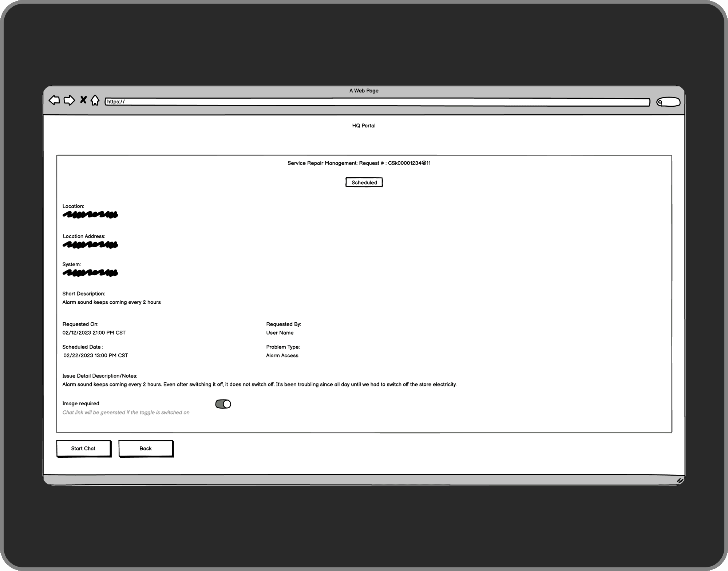This screenshot has width=728, height=571.
Task: Toggle the Image required switch
Action: [x=223, y=404]
